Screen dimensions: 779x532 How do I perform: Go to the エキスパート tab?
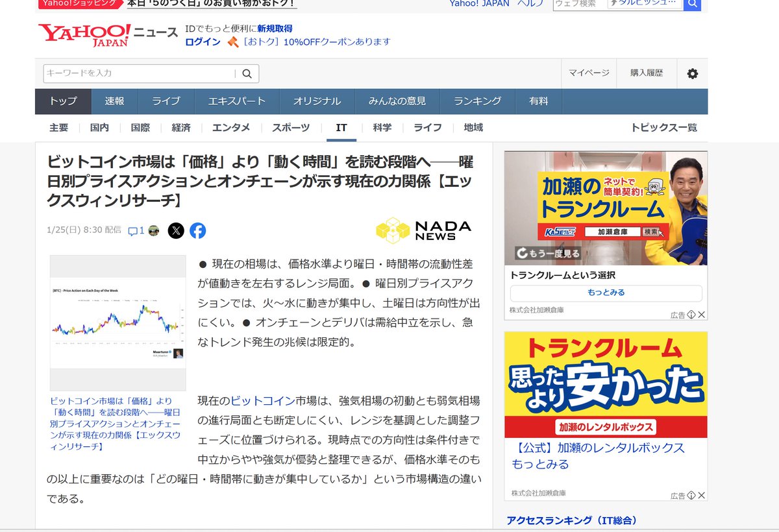click(236, 101)
